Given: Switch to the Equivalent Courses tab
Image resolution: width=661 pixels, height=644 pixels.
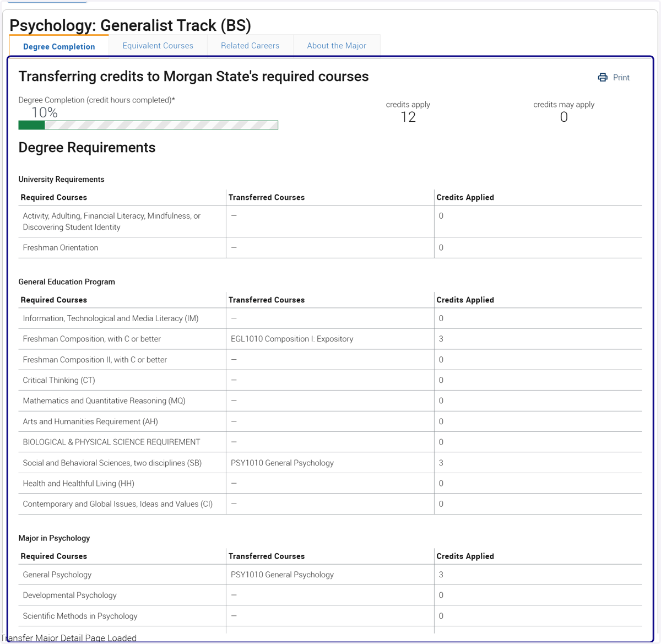Looking at the screenshot, I should click(158, 46).
